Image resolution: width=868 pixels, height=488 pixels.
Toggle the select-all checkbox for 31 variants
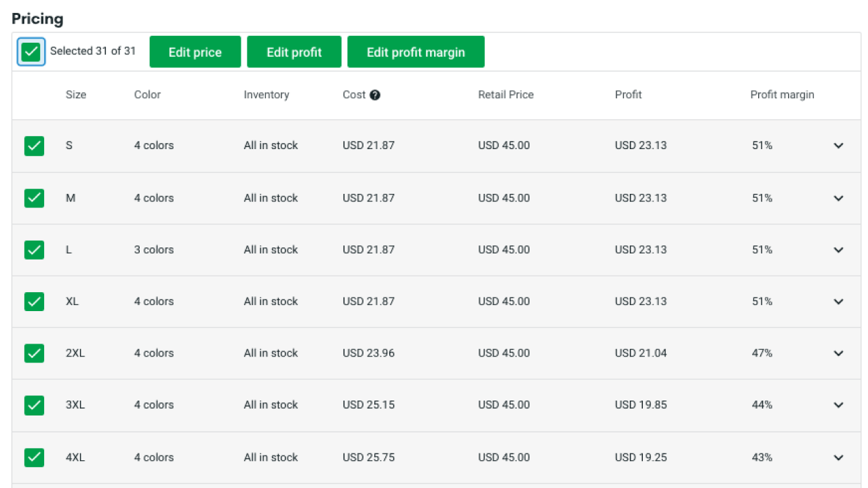(x=31, y=51)
